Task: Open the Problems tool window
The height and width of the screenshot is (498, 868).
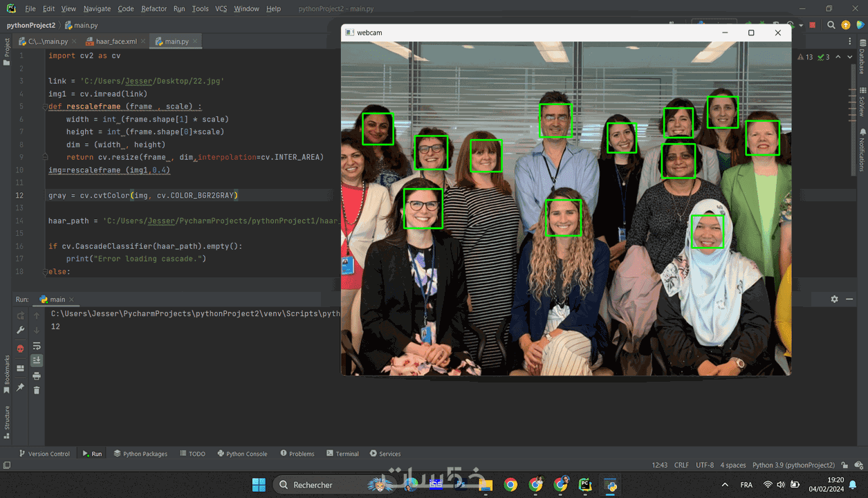Action: pyautogui.click(x=297, y=454)
